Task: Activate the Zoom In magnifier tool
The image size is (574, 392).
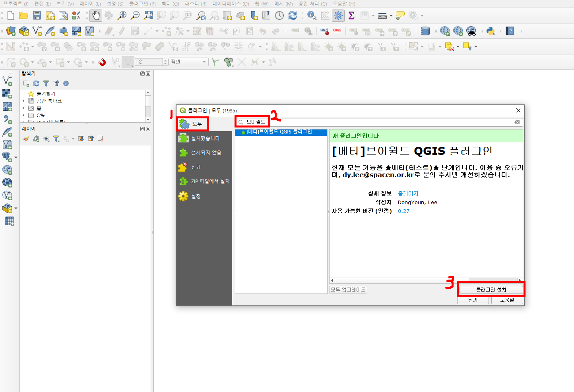Action: (x=122, y=15)
